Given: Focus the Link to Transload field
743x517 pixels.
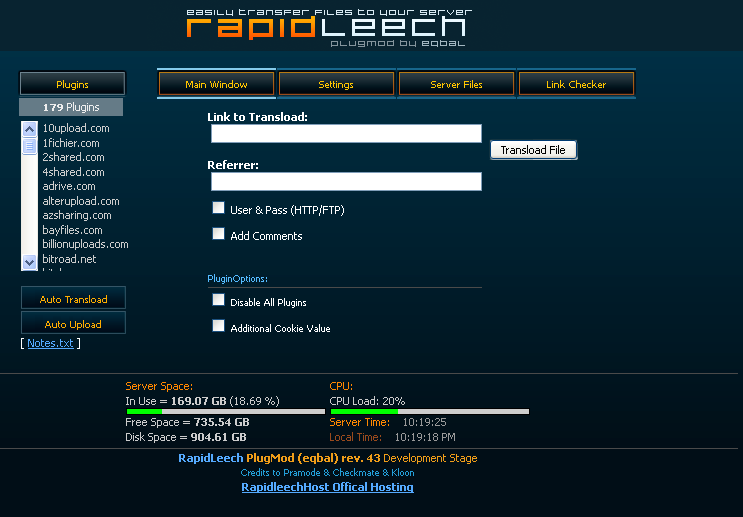Looking at the screenshot, I should click(346, 134).
